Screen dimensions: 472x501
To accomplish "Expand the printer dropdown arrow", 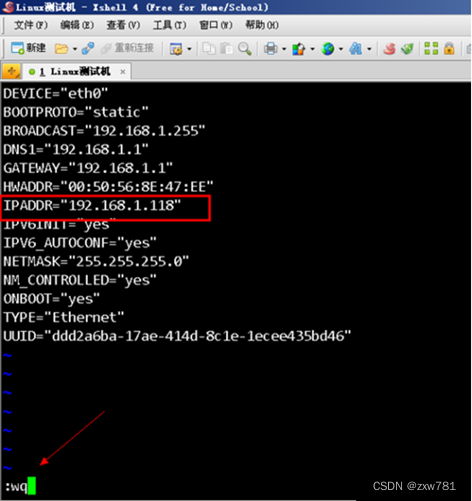I will [x=284, y=49].
